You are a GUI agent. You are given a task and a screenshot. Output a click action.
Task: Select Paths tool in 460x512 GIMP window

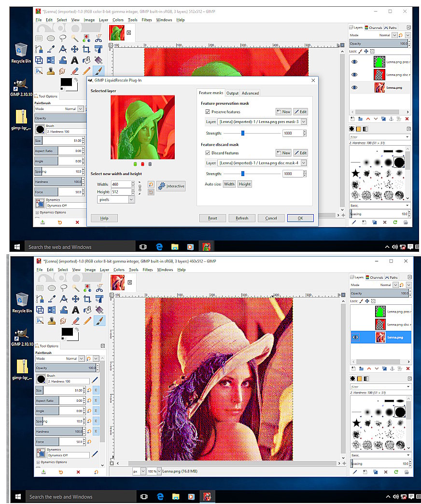click(40, 299)
